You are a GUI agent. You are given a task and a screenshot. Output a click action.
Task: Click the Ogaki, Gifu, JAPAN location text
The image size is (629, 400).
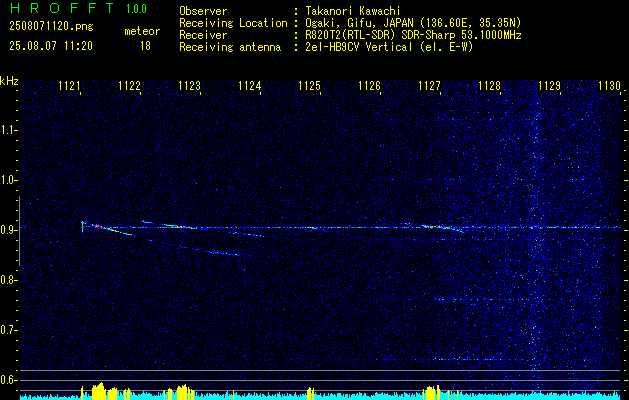[413, 23]
